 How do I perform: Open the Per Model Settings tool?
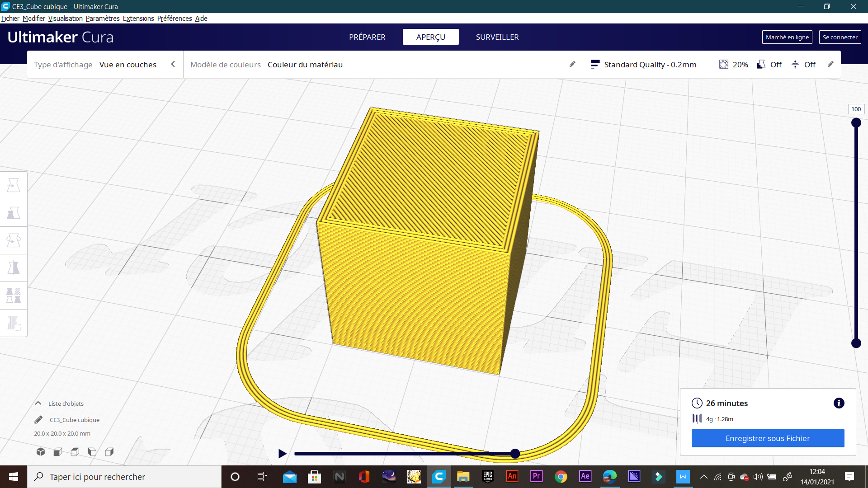pos(14,296)
